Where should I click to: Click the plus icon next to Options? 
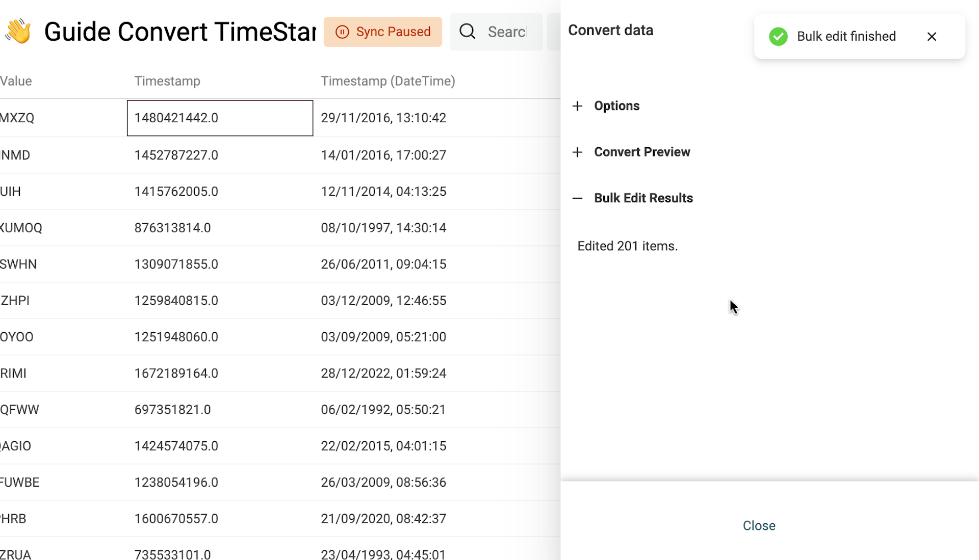(577, 106)
